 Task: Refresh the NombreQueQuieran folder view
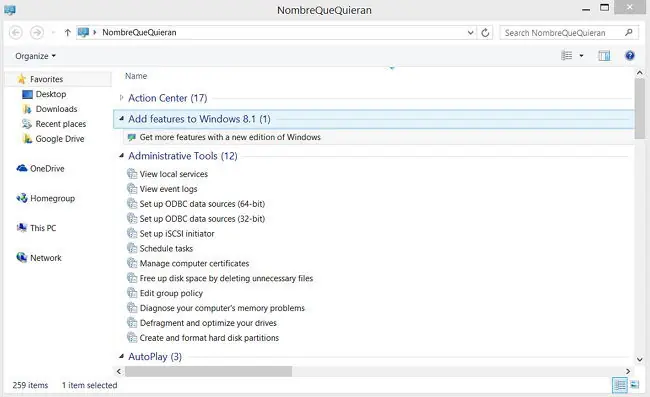pyautogui.click(x=485, y=32)
